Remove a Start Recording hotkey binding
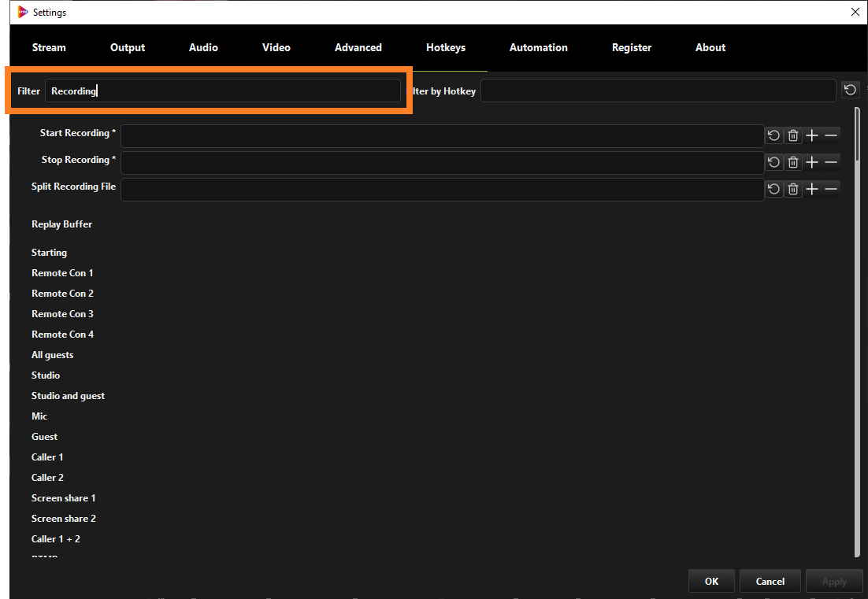 [830, 135]
